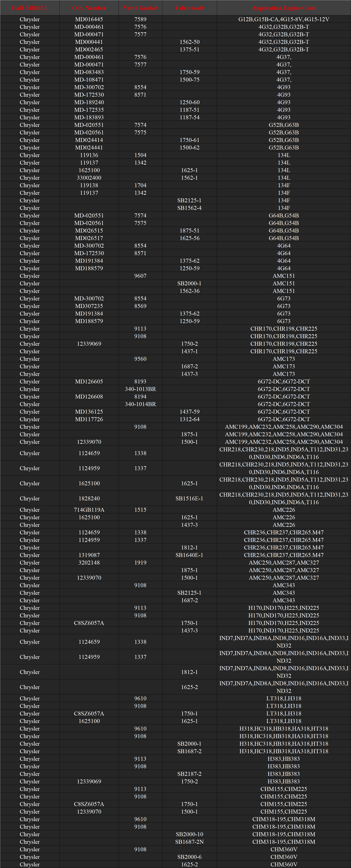Select valve seat value 1750-61
Image resolution: width=351 pixels, height=868 pixels.
point(190,140)
